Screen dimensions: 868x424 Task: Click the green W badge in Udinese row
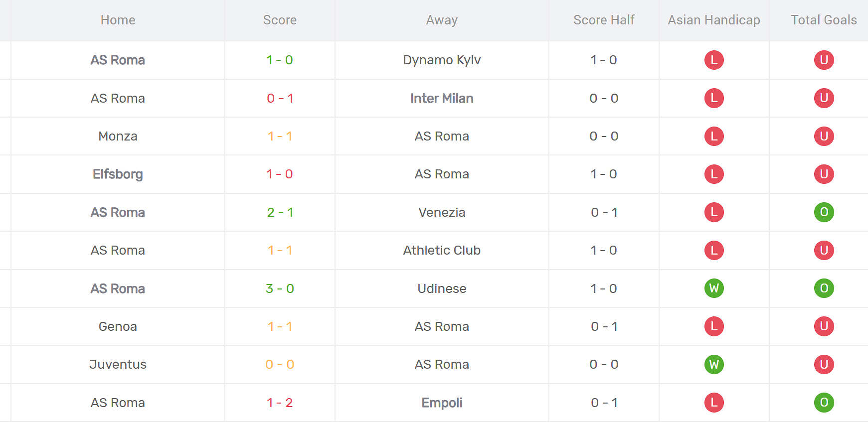pos(714,288)
